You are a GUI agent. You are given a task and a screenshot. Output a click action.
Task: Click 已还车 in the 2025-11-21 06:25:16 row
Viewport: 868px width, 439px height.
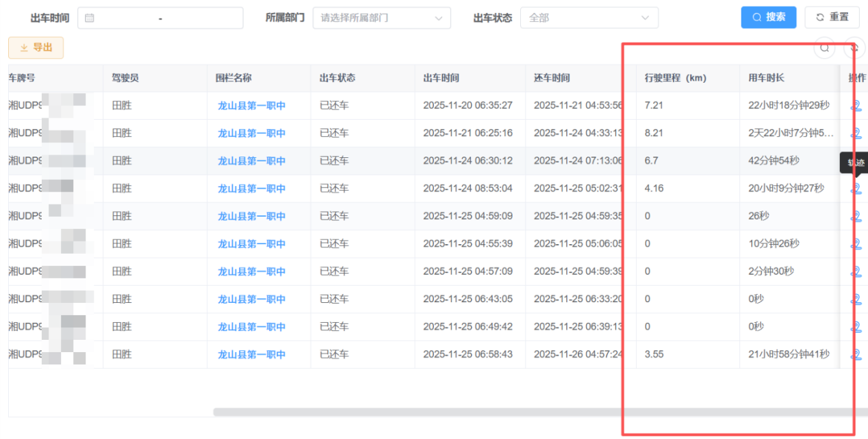tap(334, 133)
